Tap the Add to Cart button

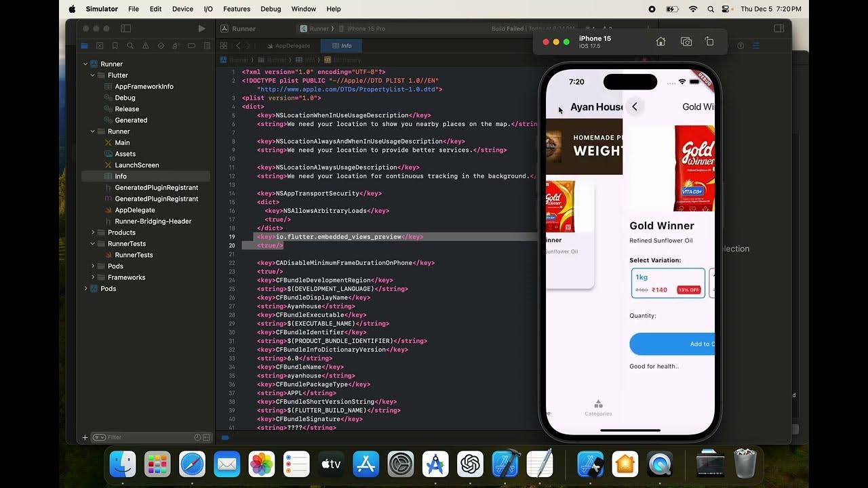pyautogui.click(x=672, y=344)
